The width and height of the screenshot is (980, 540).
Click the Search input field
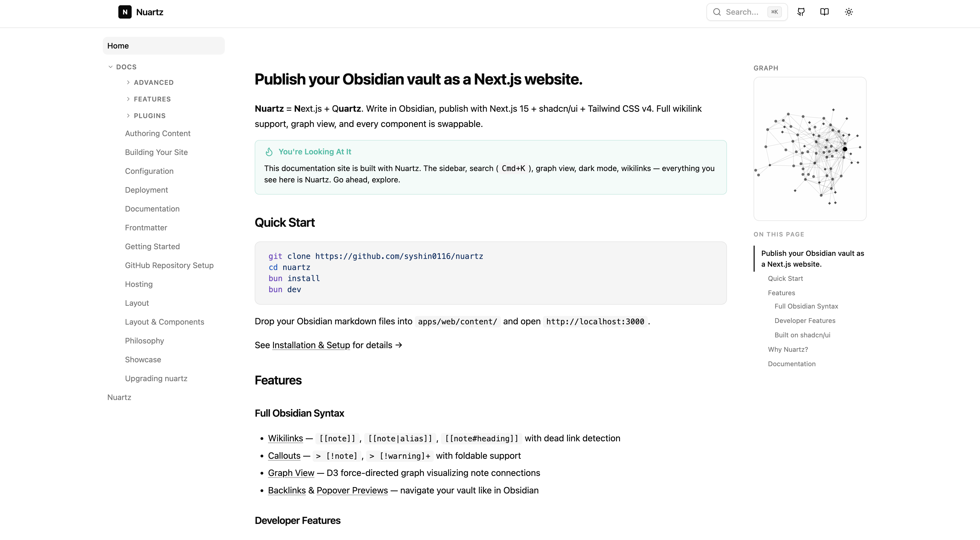(x=747, y=12)
